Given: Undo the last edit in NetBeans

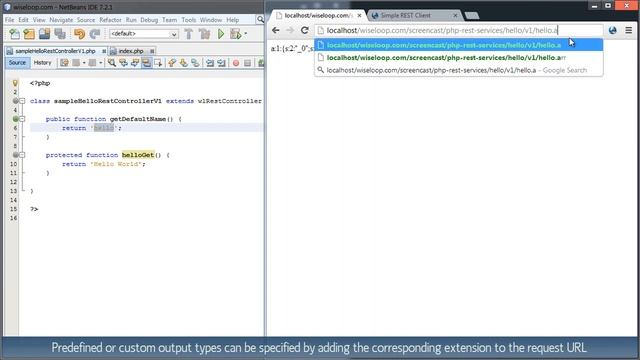Looking at the screenshot, I should point(79,34).
